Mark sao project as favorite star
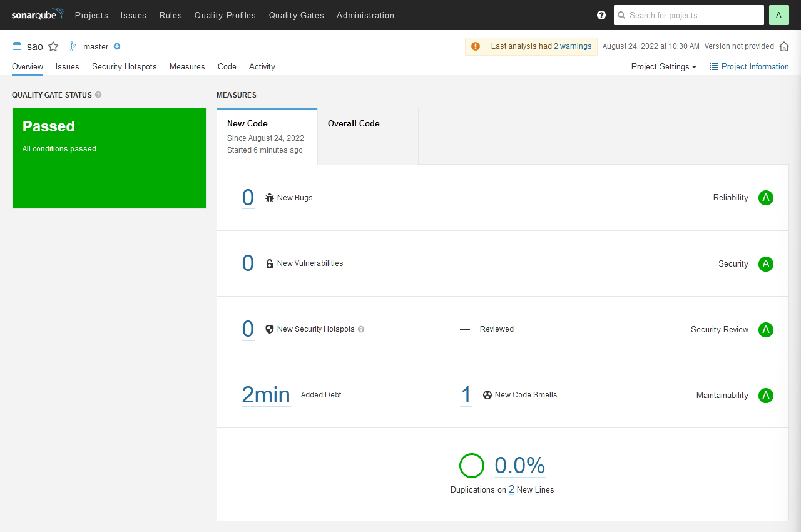This screenshot has width=801, height=532. 53,46
